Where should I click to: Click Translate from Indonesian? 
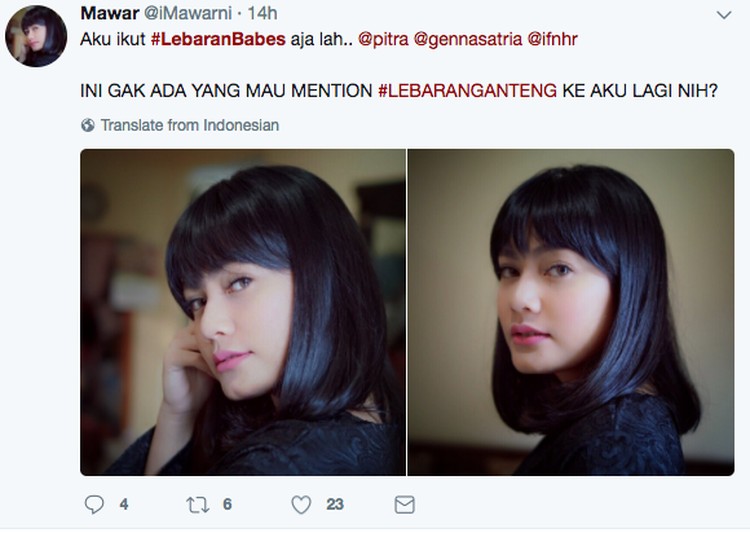point(190,125)
